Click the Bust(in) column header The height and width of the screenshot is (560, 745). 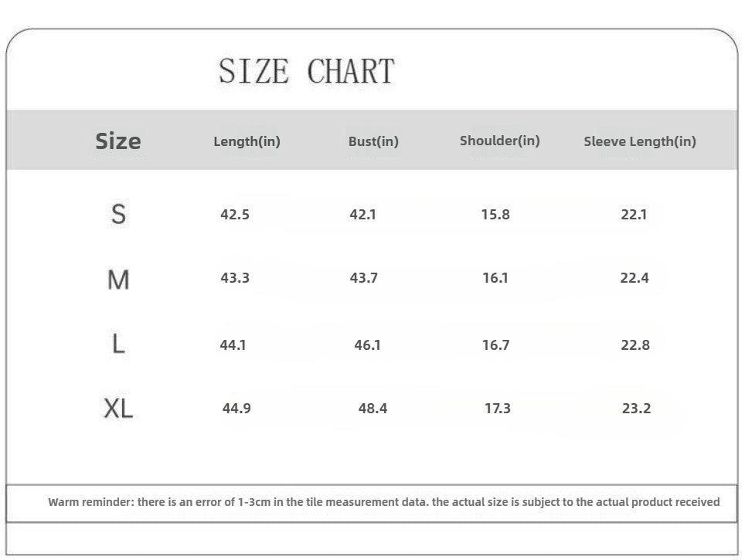coord(373,141)
